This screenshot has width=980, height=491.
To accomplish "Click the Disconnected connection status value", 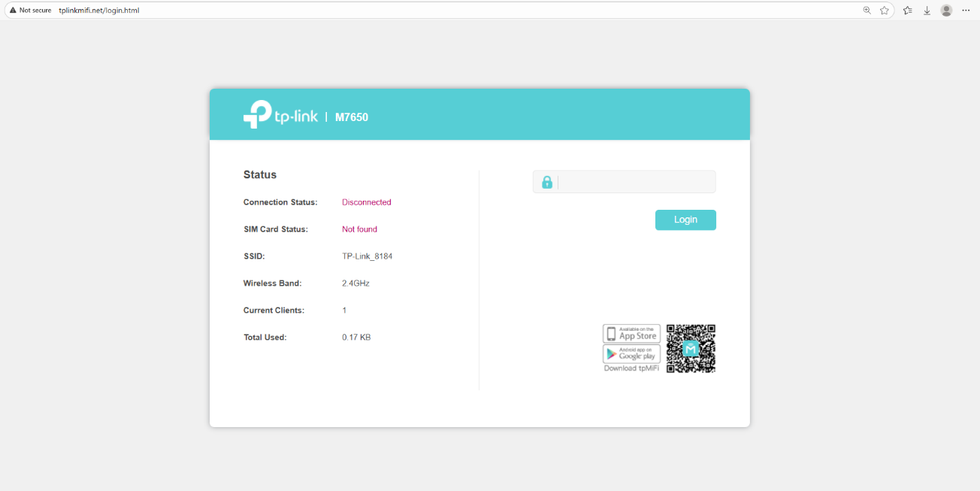I will [x=366, y=202].
